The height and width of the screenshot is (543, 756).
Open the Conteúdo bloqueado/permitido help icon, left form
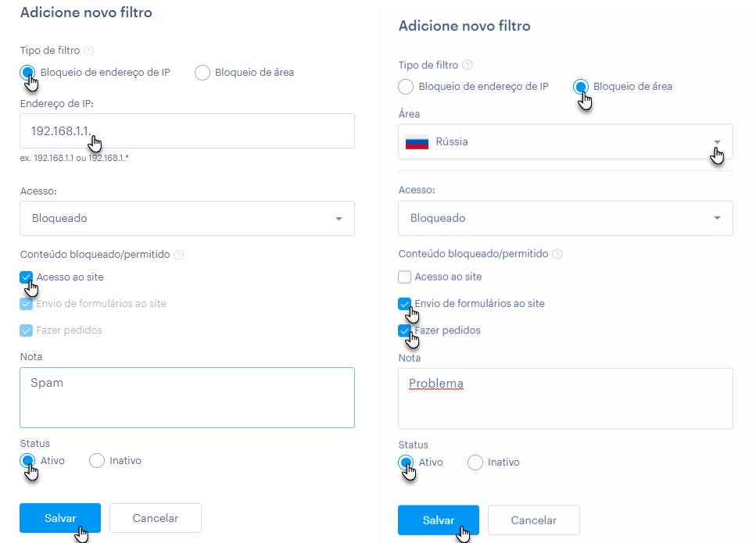179,255
